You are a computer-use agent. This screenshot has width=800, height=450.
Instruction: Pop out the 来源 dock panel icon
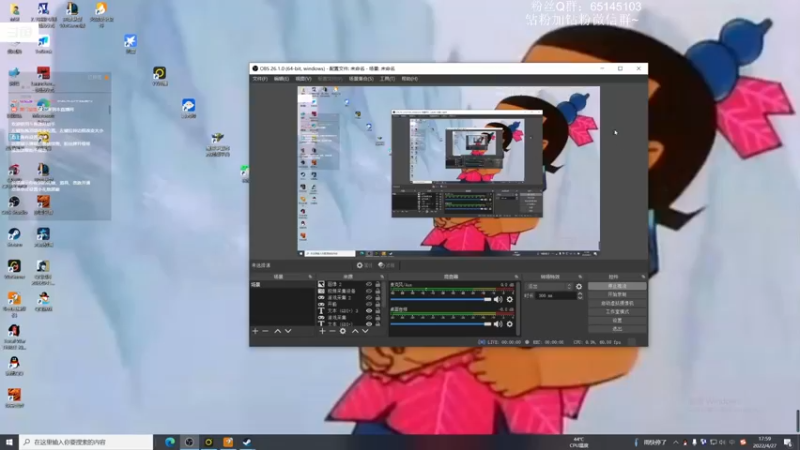pos(382,277)
